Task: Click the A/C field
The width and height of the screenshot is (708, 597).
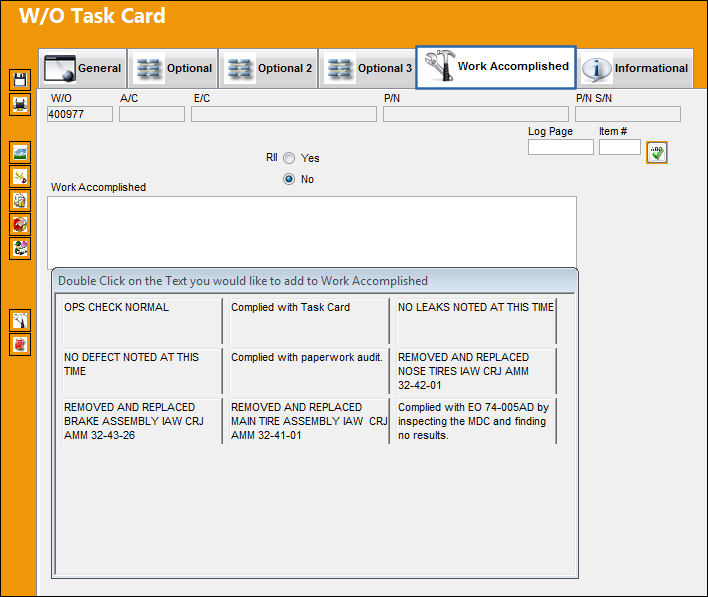Action: pyautogui.click(x=152, y=114)
